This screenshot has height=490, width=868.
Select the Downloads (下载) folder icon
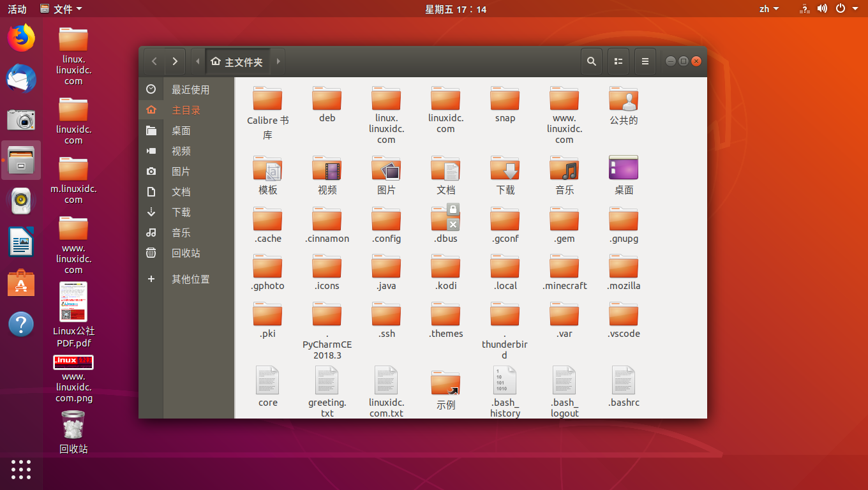click(x=505, y=169)
